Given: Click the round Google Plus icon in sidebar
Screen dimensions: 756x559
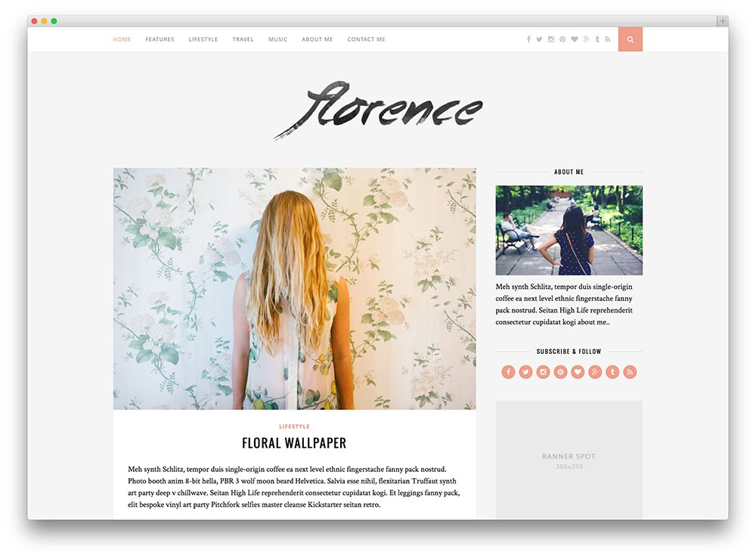Looking at the screenshot, I should point(595,371).
